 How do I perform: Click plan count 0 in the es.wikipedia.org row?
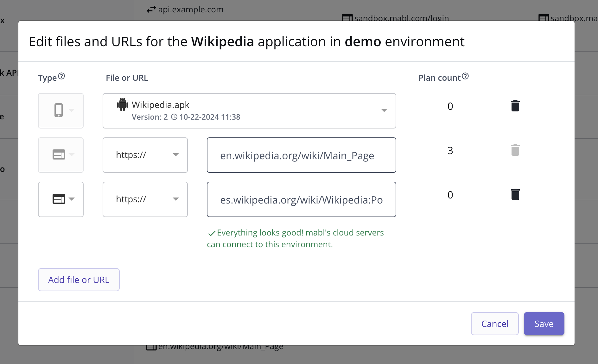pyautogui.click(x=450, y=195)
